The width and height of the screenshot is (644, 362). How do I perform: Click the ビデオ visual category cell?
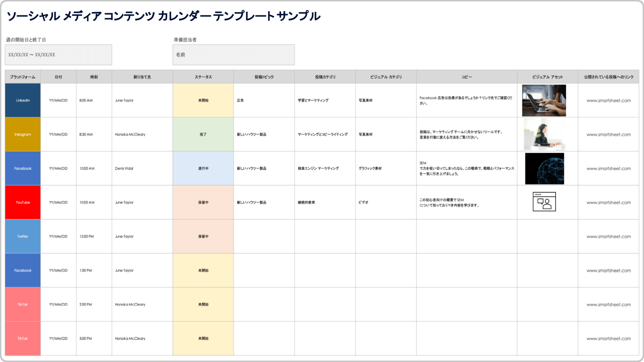pyautogui.click(x=386, y=202)
